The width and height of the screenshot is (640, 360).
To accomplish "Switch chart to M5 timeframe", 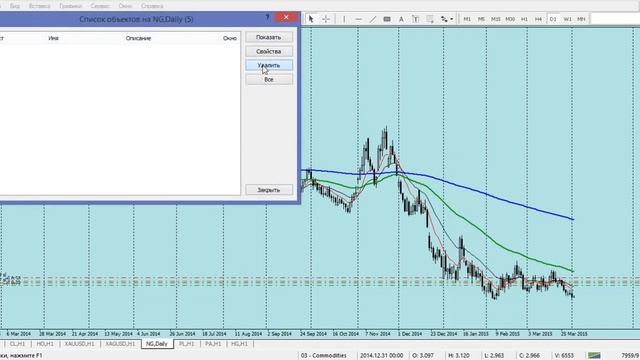I will pyautogui.click(x=481, y=19).
